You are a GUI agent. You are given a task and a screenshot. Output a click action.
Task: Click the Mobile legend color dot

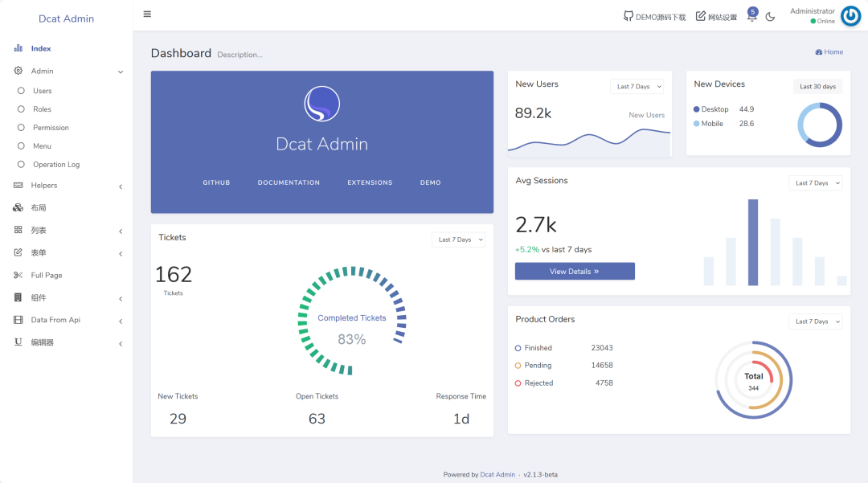(x=696, y=124)
